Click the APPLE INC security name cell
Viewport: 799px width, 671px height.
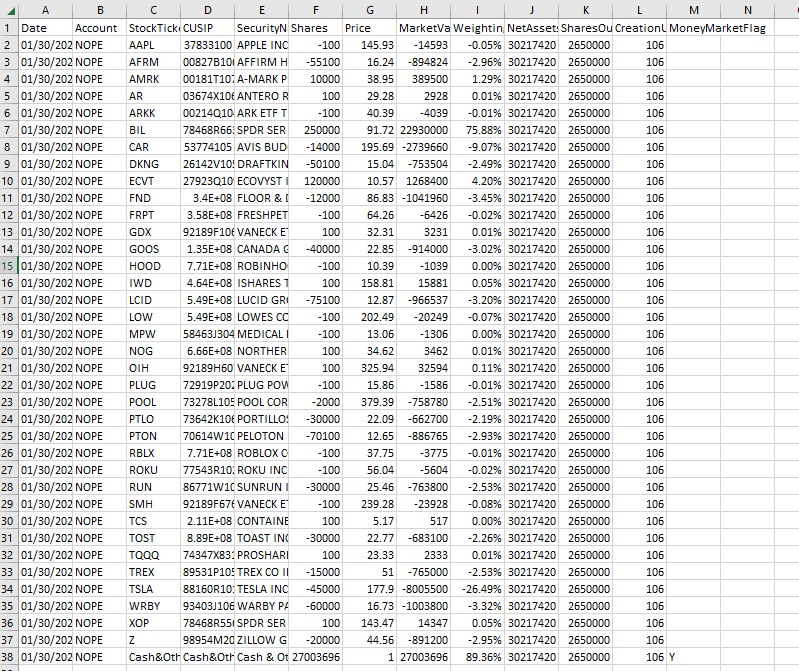pyautogui.click(x=261, y=45)
